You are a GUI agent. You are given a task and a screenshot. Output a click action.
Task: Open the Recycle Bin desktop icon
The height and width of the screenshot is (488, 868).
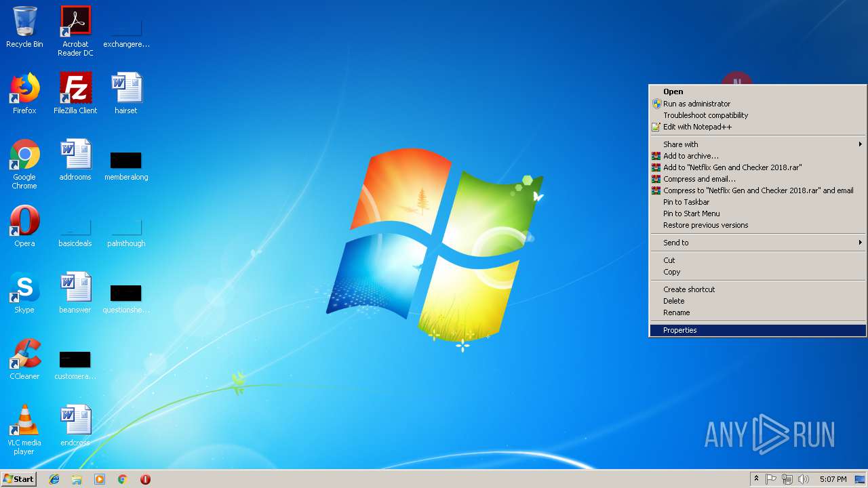[24, 27]
